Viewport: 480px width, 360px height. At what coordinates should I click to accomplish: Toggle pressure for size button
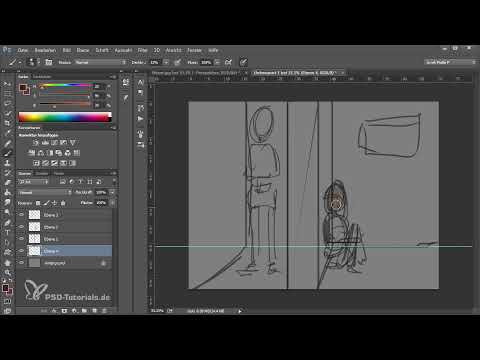tap(243, 62)
